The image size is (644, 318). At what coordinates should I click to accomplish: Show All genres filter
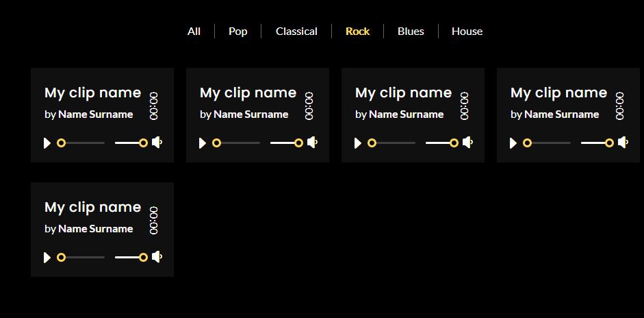tap(194, 32)
